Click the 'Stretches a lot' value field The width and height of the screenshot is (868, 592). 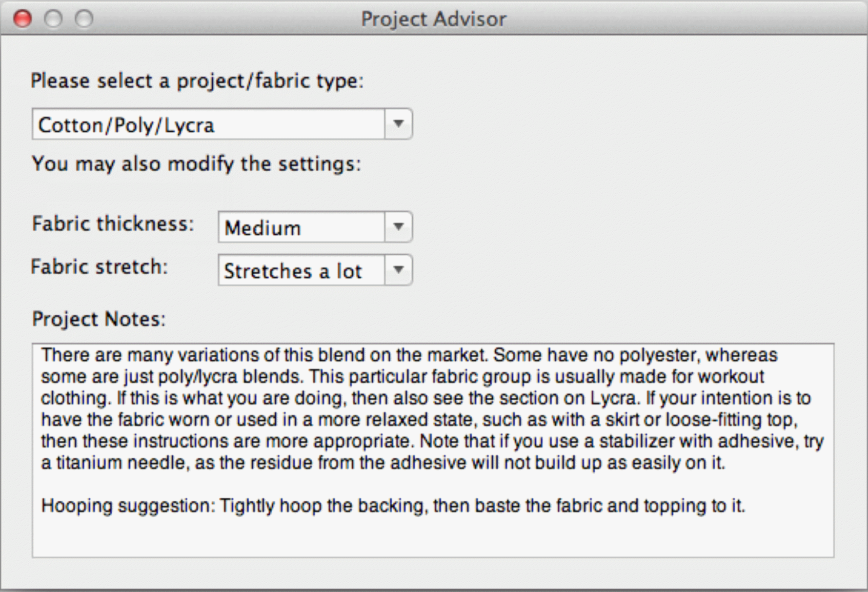pyautogui.click(x=301, y=271)
